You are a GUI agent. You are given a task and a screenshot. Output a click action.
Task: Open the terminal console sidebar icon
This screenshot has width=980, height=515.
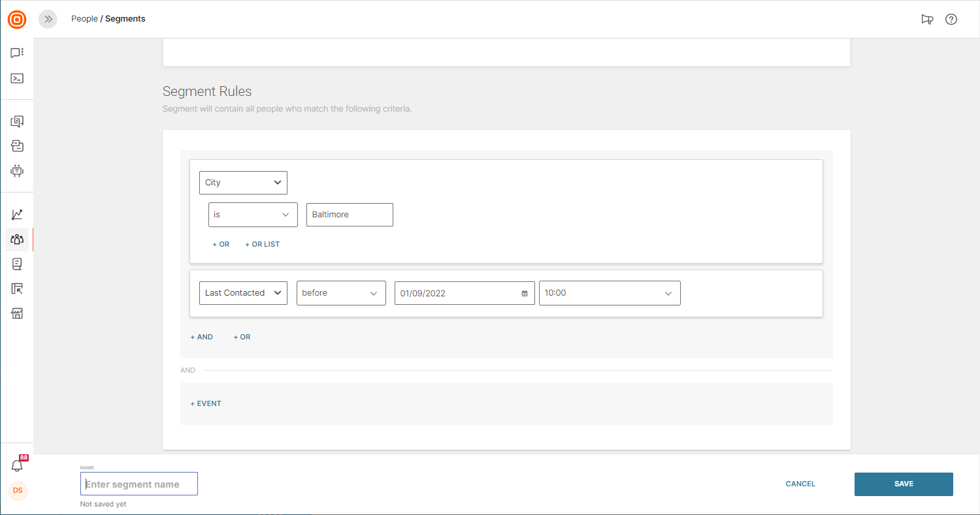17,78
